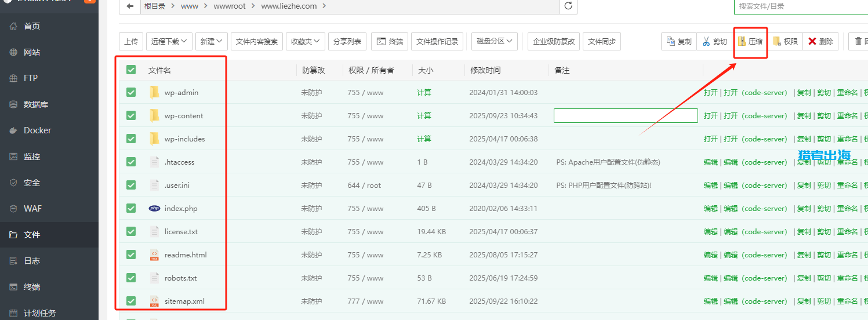Click the 上传 upload button
The width and height of the screenshot is (868, 320).
[131, 41]
